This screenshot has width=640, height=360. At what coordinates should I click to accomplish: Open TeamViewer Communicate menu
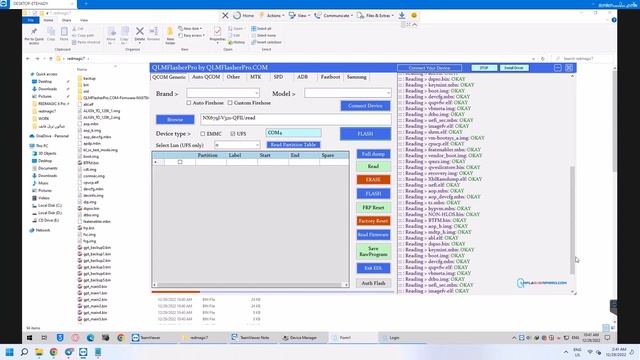pyautogui.click(x=333, y=16)
